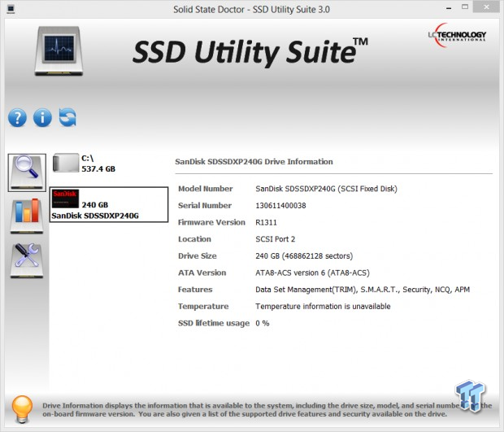Click the ATA8-ACS version 6 value
This screenshot has width=504, height=432.
[x=312, y=273]
